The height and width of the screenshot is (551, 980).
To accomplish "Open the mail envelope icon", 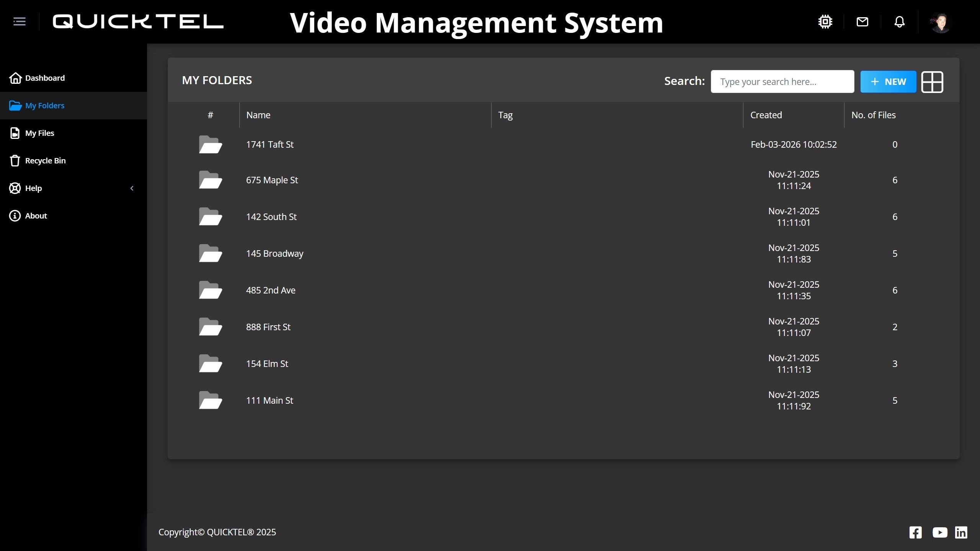I will (x=862, y=22).
